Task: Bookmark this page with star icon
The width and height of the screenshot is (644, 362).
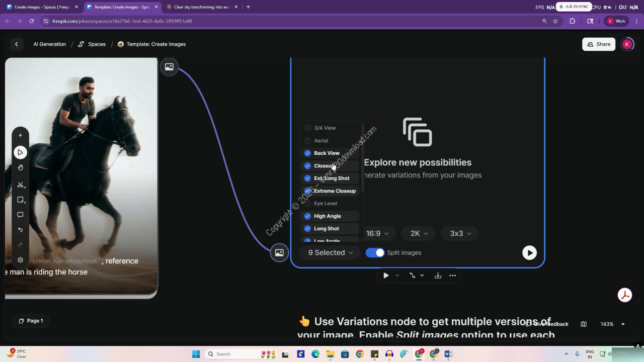Action: point(555,21)
